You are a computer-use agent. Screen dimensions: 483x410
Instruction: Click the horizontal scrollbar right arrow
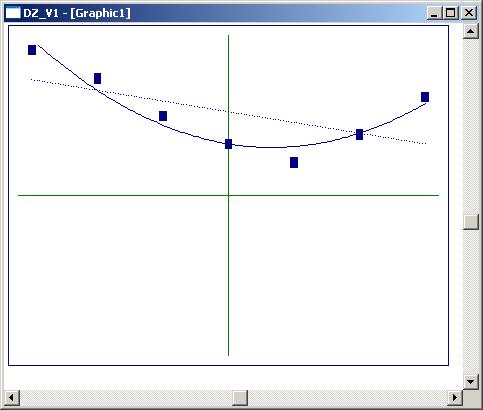click(455, 397)
